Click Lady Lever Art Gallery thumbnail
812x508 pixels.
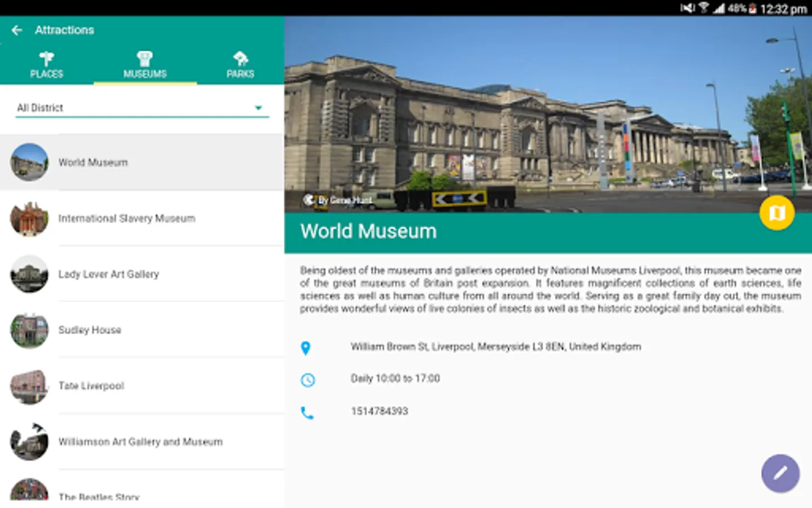29,274
